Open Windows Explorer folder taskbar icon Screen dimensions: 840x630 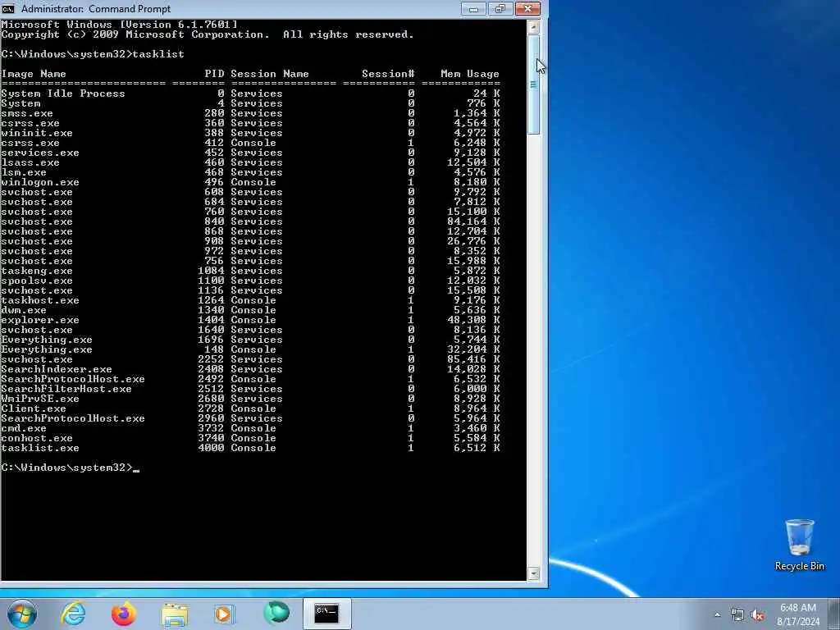pos(175,614)
